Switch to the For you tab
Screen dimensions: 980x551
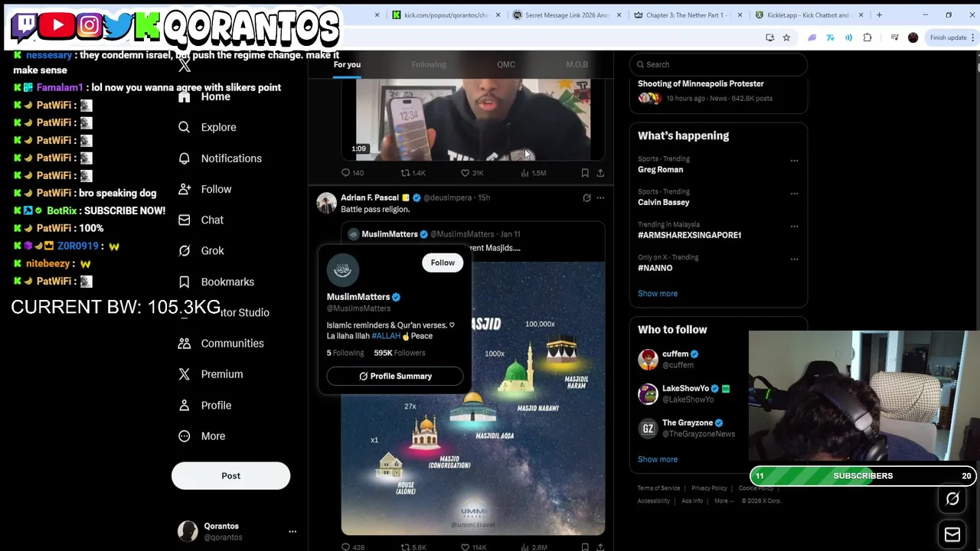point(347,64)
